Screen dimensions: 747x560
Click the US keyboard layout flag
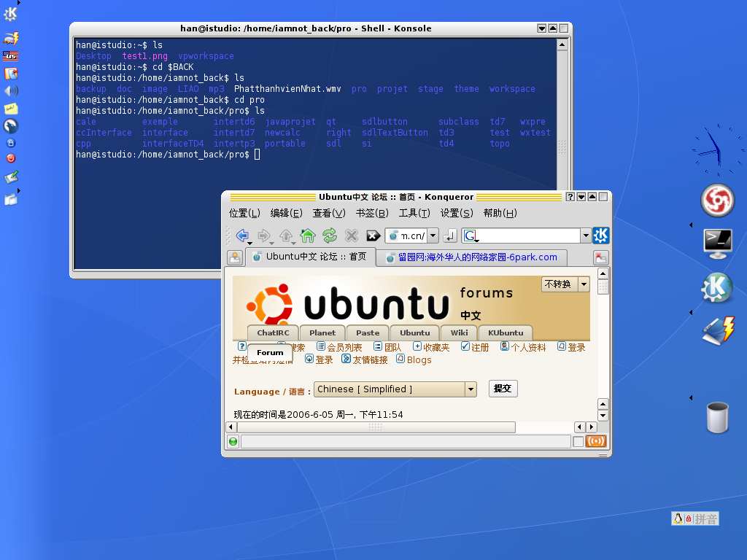10,56
